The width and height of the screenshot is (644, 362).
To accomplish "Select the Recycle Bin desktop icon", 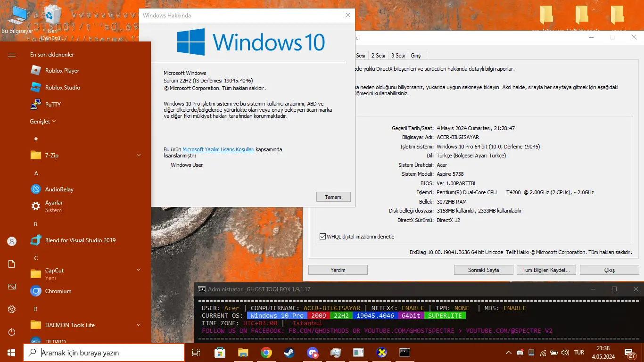I will pyautogui.click(x=52, y=23).
